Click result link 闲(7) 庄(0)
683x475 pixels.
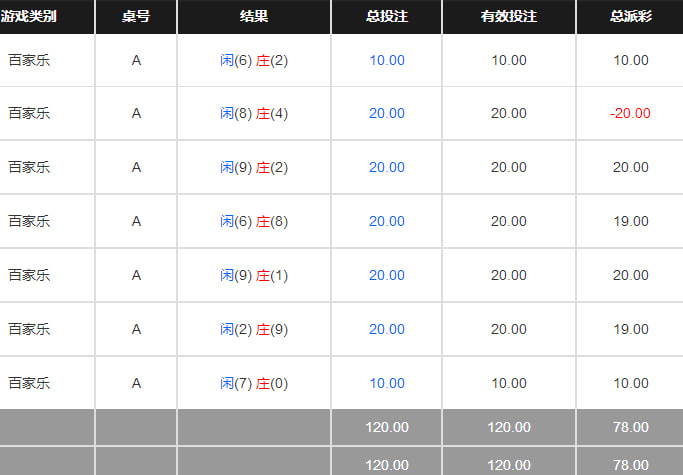[254, 383]
